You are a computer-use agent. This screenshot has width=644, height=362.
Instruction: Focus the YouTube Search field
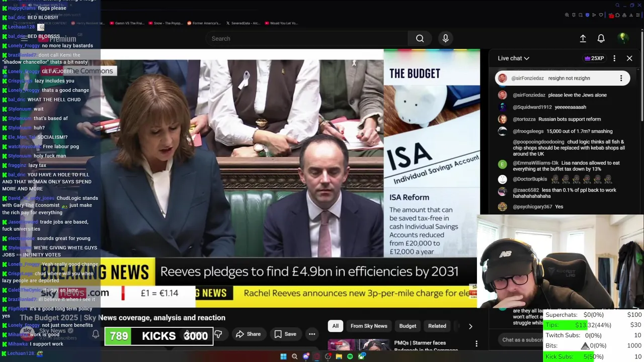click(307, 38)
